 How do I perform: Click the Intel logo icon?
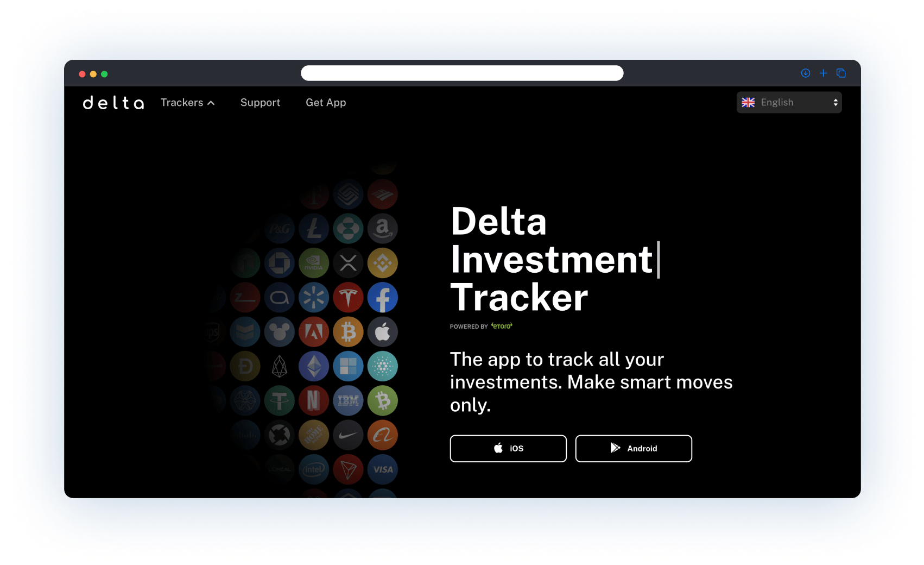point(314,469)
